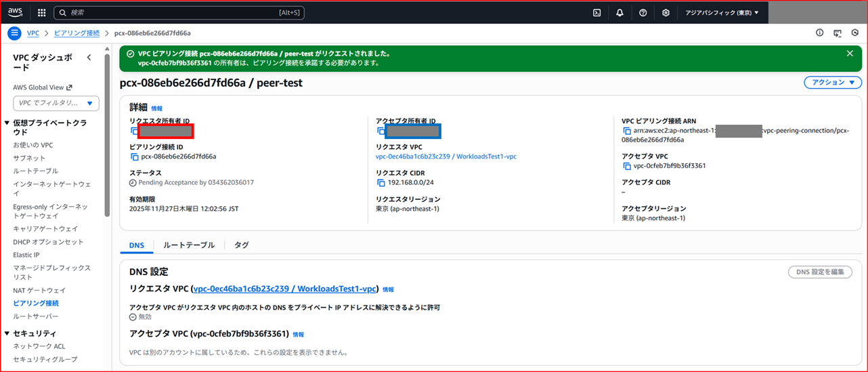Open the help question-mark icon

(643, 12)
